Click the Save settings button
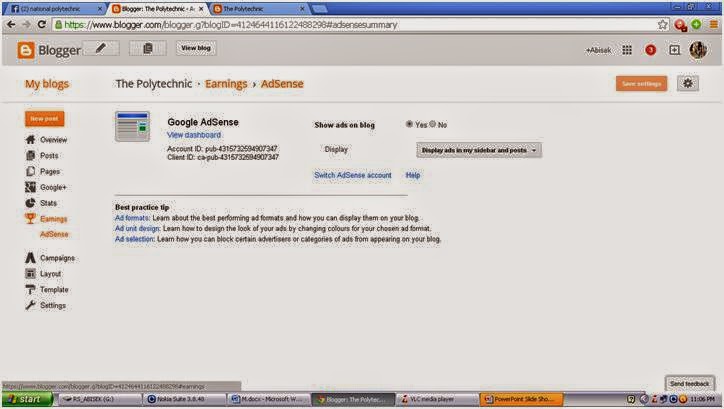Image resolution: width=724 pixels, height=409 pixels. point(641,84)
